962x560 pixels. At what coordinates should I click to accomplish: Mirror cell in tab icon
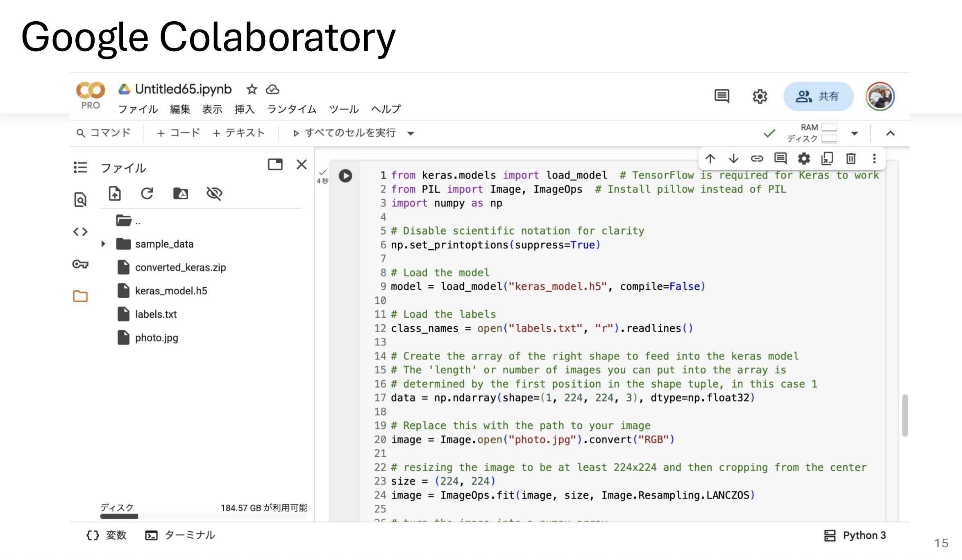pyautogui.click(x=827, y=158)
